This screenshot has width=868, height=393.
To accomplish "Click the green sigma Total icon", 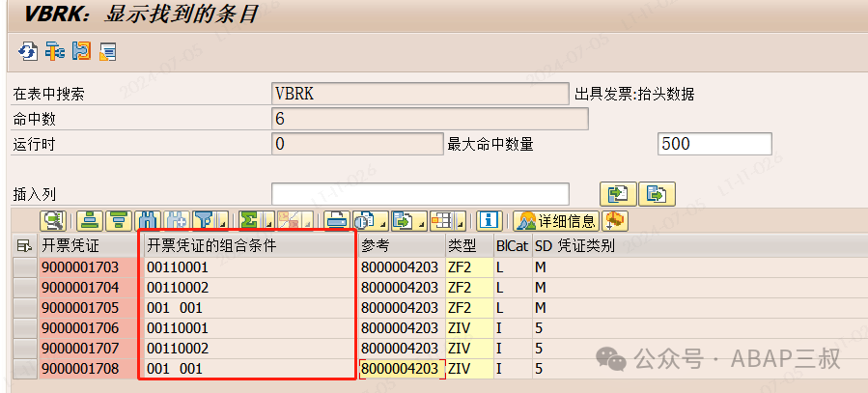I will [x=250, y=221].
